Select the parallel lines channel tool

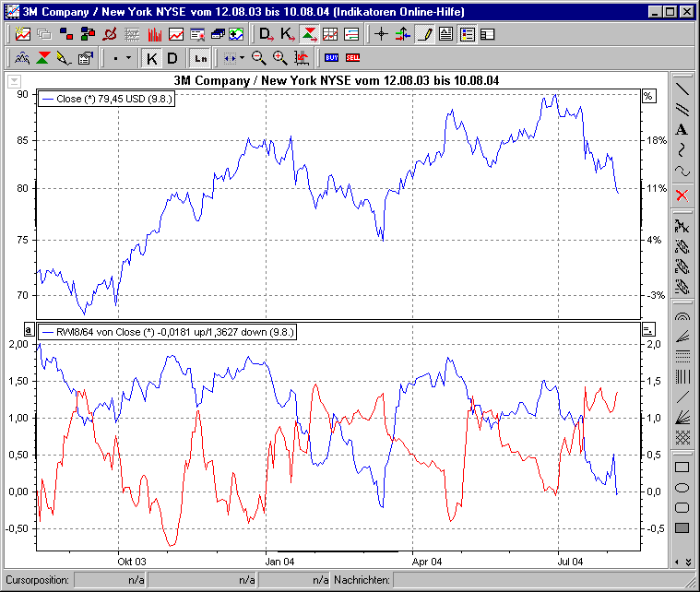pyautogui.click(x=682, y=110)
